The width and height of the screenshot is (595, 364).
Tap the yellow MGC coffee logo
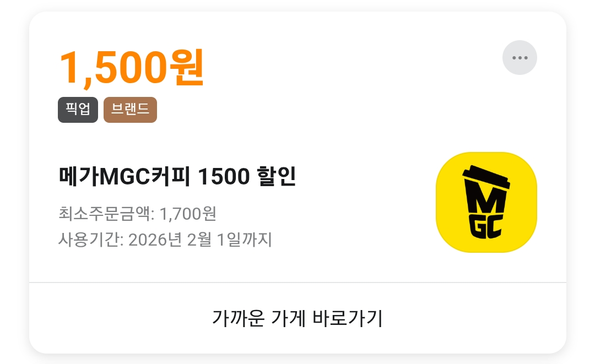tap(486, 202)
